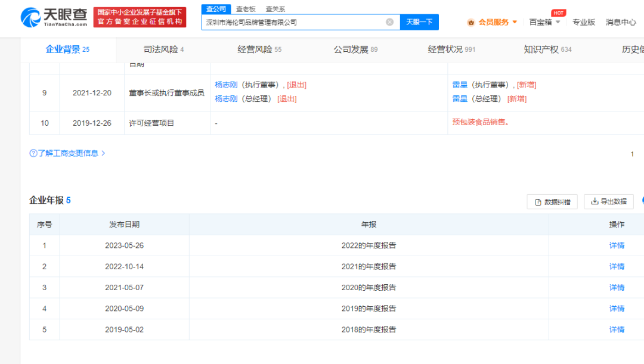
Task: Click the 预包装食品销售 text
Action: [x=481, y=122]
